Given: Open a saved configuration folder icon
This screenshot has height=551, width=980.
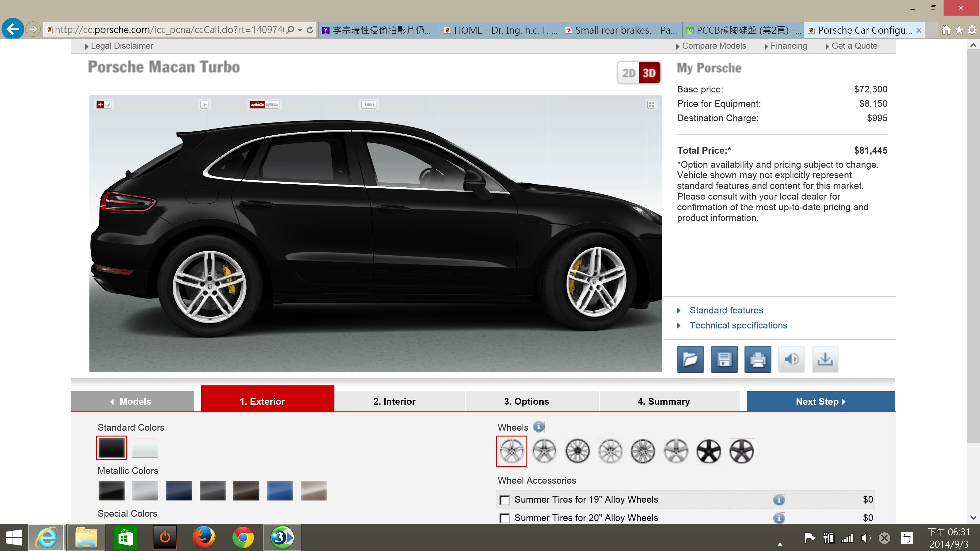Looking at the screenshot, I should click(x=690, y=359).
